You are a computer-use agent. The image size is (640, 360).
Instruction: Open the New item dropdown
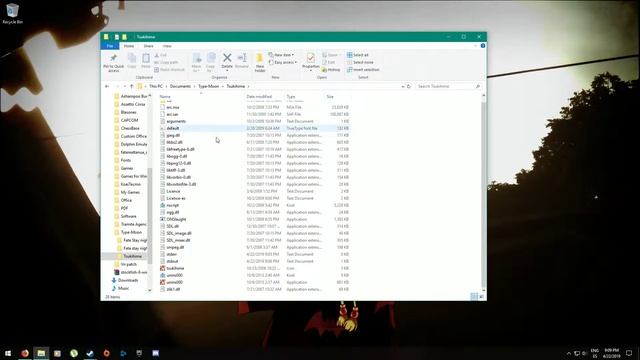tap(281, 55)
